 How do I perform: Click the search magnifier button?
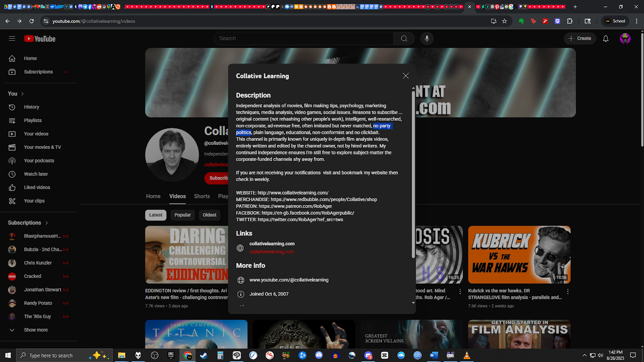click(404, 39)
